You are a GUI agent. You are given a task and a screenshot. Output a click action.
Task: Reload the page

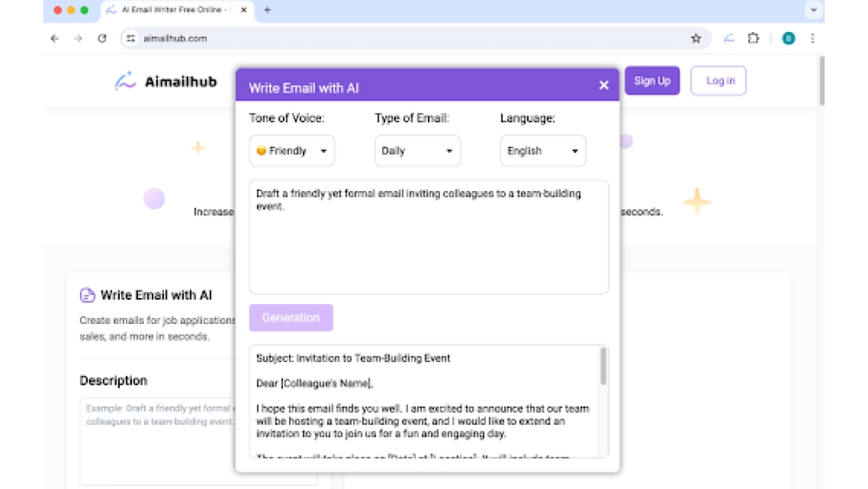pyautogui.click(x=102, y=38)
